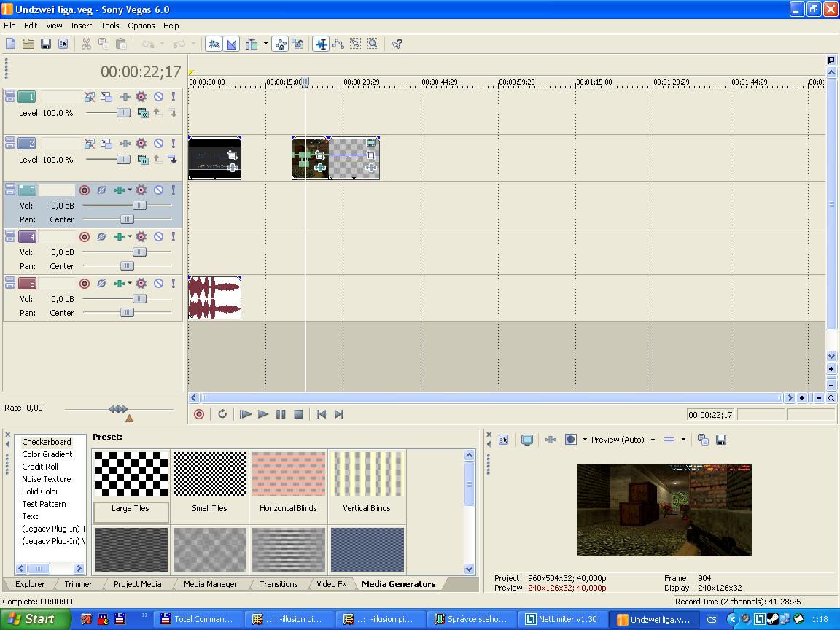
Task: Open project properties from the main toolbar
Action: [63, 44]
